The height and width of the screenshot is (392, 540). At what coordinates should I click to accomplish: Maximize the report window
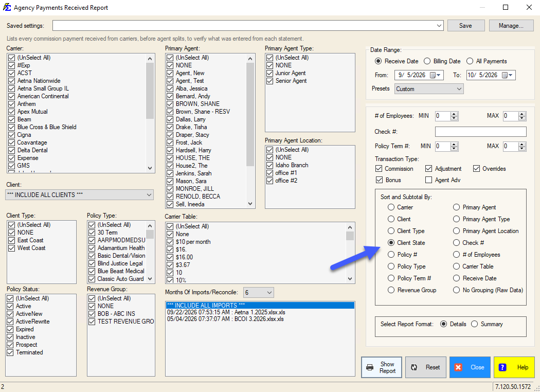(x=506, y=7)
